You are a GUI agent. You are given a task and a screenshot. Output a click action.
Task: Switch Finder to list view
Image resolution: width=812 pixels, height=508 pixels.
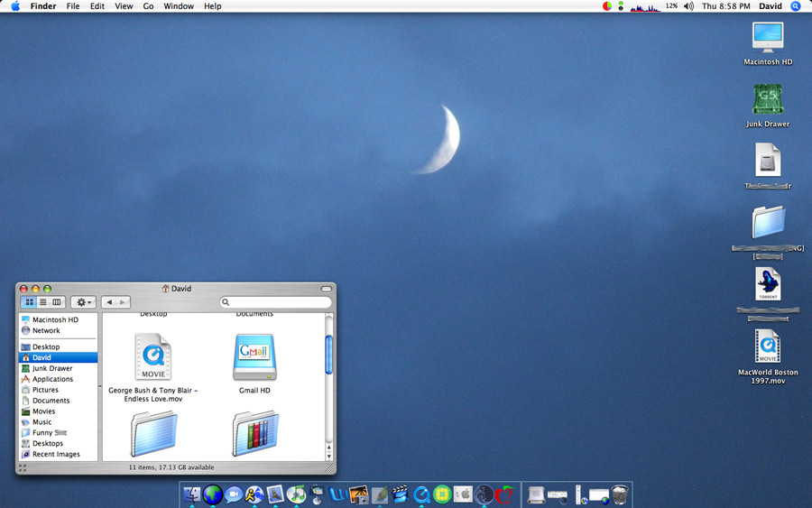click(x=42, y=302)
